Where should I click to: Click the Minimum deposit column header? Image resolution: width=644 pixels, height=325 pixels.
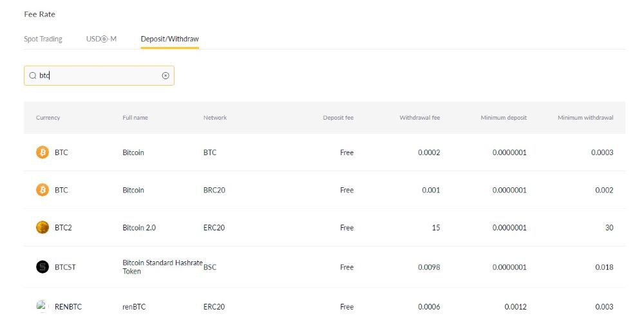504,118
